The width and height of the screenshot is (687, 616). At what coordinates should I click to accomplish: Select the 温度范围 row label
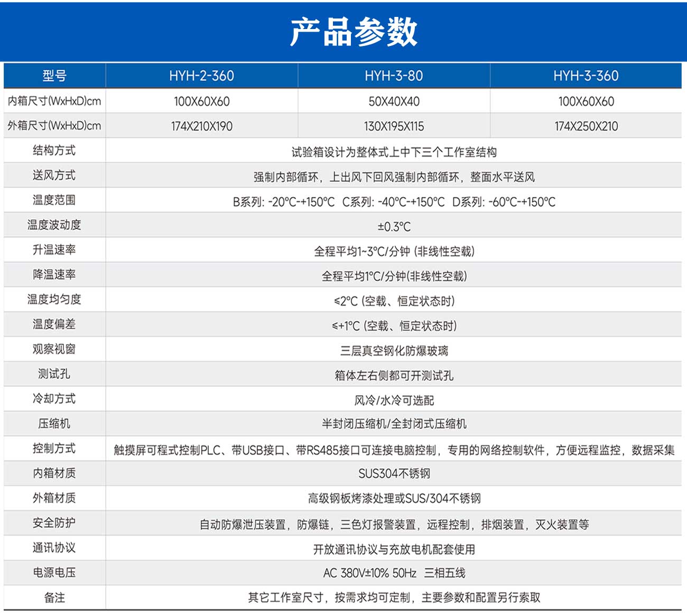54,200
